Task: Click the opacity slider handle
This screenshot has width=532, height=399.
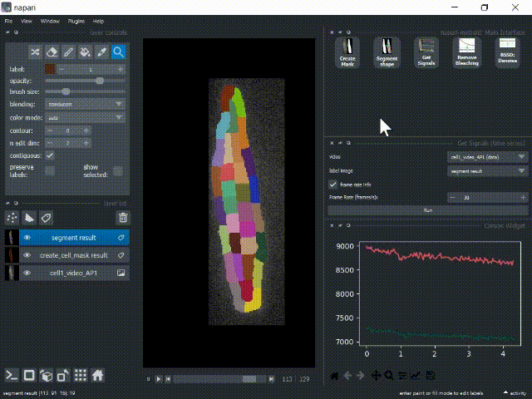Action: (x=100, y=81)
